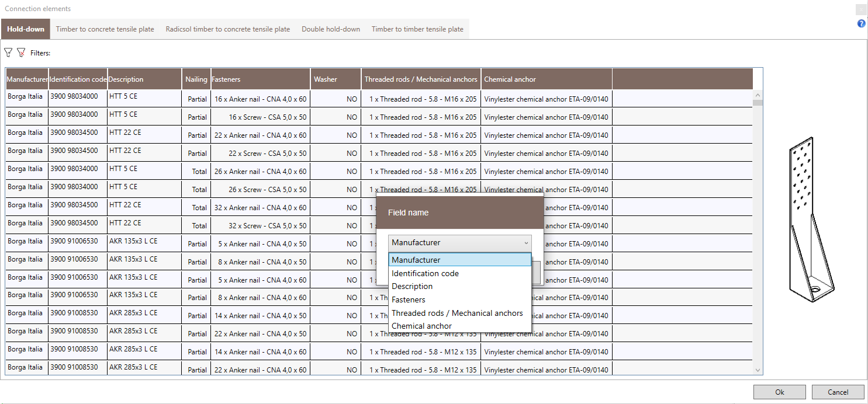Click the add filter funnel icon
868x404 pixels.
[8, 53]
